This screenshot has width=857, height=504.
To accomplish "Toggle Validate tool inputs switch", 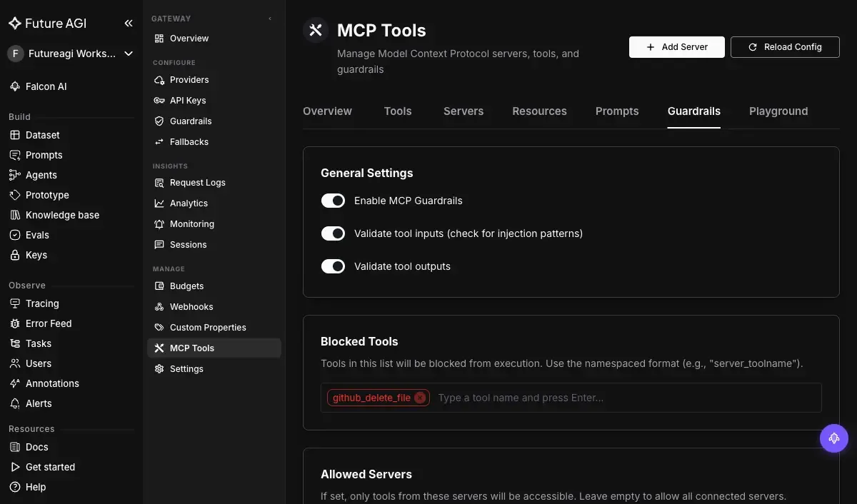I will point(333,233).
